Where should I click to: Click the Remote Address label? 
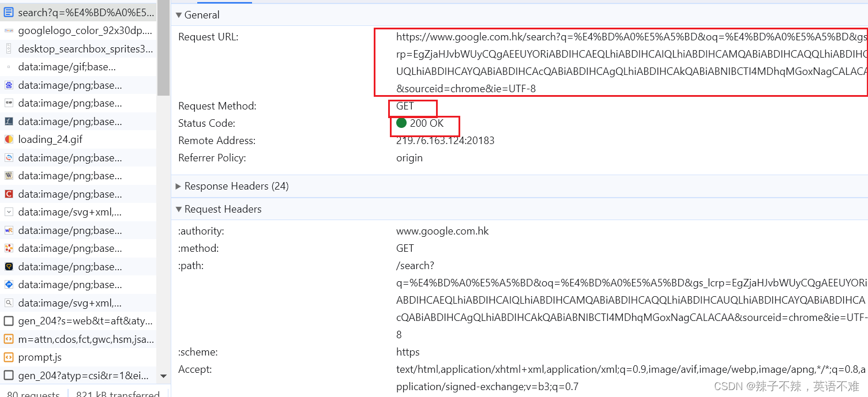point(217,141)
